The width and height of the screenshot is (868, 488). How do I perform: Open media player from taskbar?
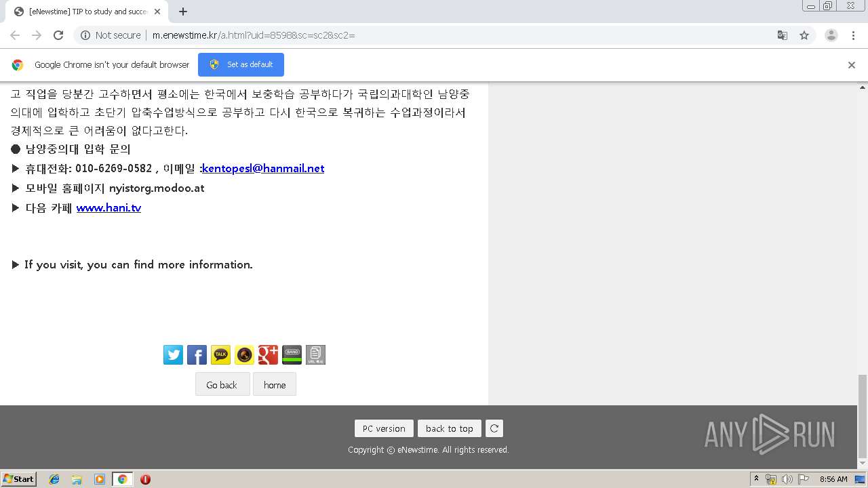100,479
